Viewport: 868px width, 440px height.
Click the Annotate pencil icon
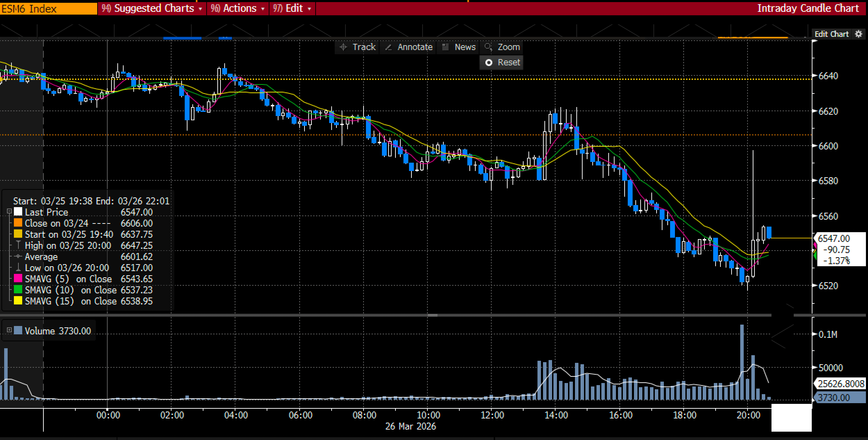[x=389, y=47]
